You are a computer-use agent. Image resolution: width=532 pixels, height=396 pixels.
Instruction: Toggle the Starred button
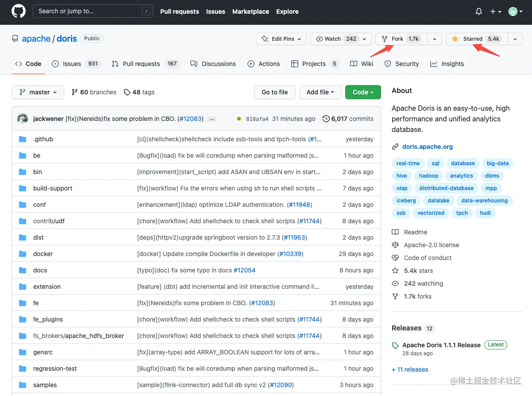point(477,39)
